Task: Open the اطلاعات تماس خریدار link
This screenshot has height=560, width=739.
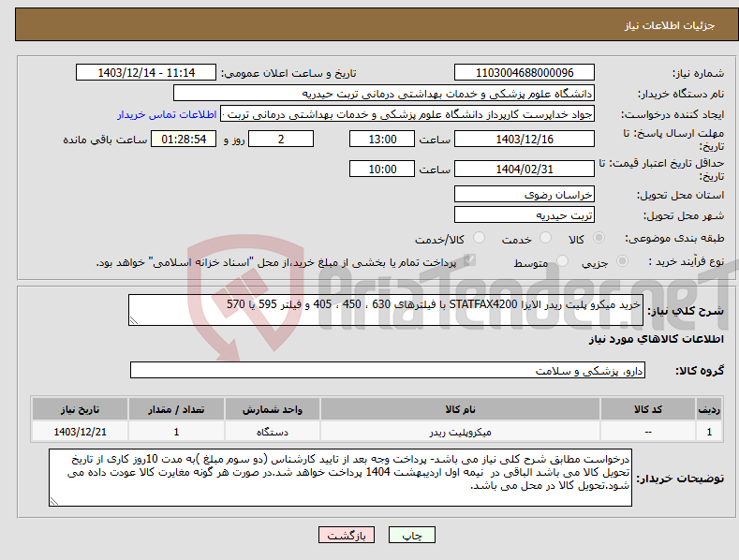Action: coord(167,114)
